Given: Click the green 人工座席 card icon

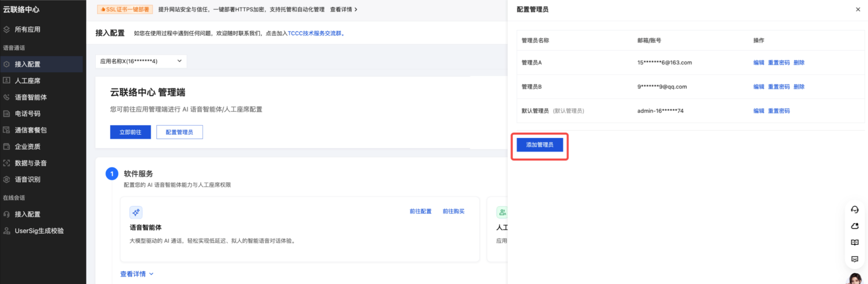Looking at the screenshot, I should pos(502,212).
